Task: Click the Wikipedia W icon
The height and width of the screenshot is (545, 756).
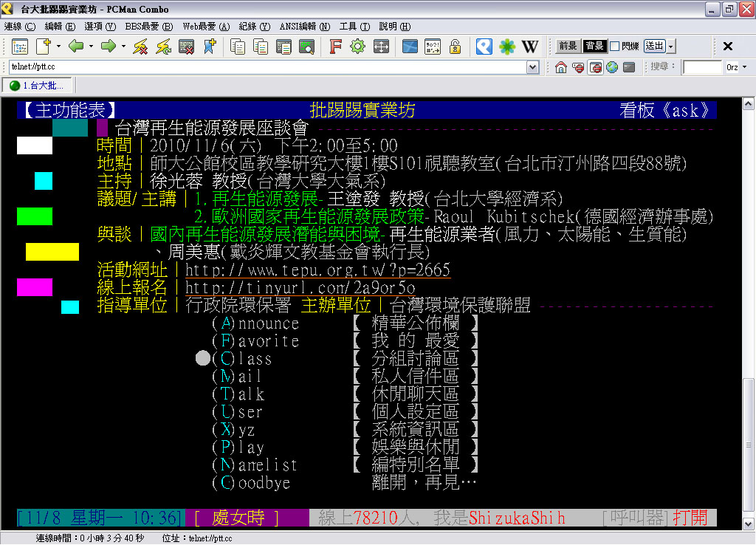Action: 530,47
